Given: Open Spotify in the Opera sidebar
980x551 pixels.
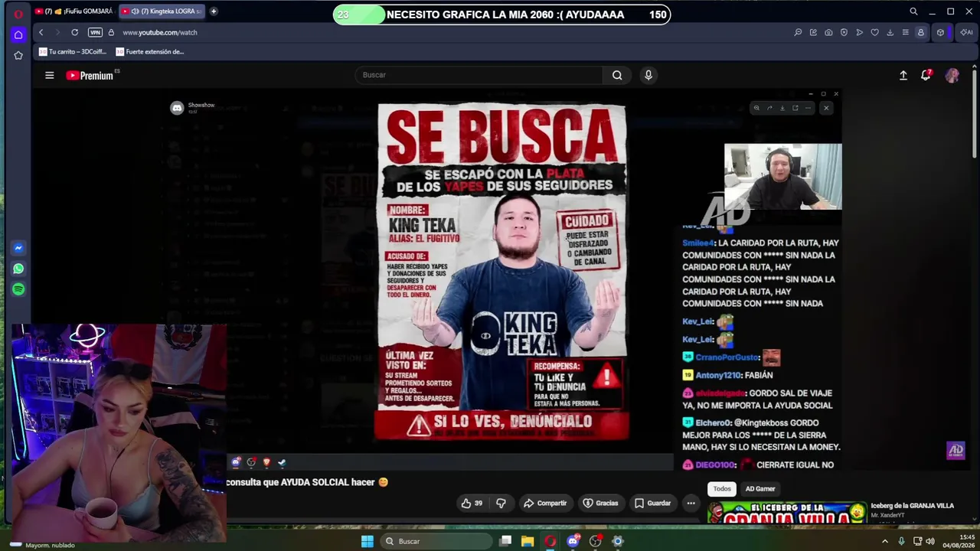Looking at the screenshot, I should coord(18,289).
